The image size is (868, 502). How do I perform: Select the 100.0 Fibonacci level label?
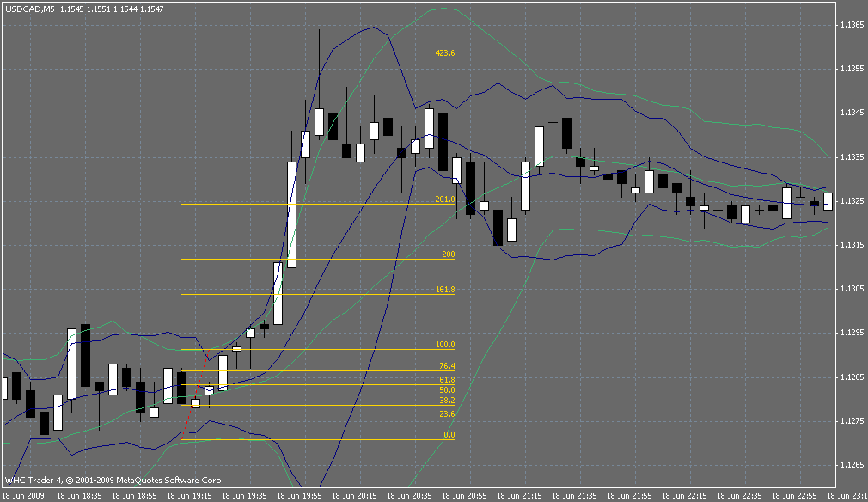445,344
